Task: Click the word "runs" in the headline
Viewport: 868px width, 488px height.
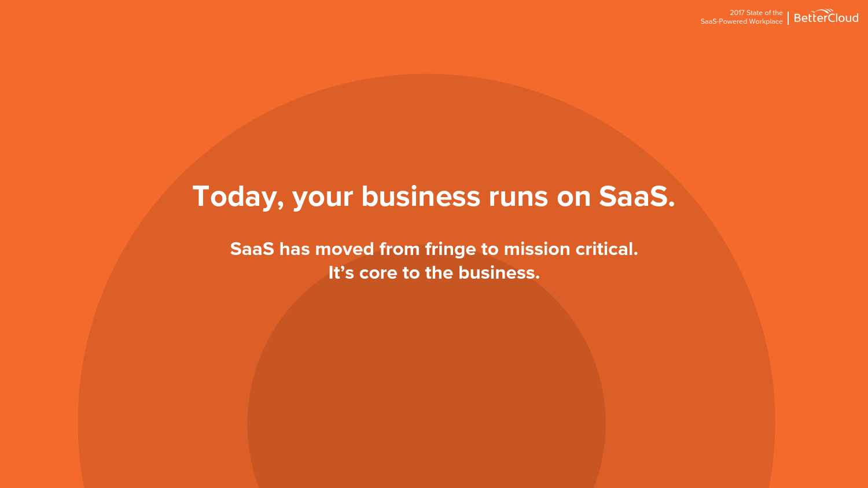Action: 518,197
